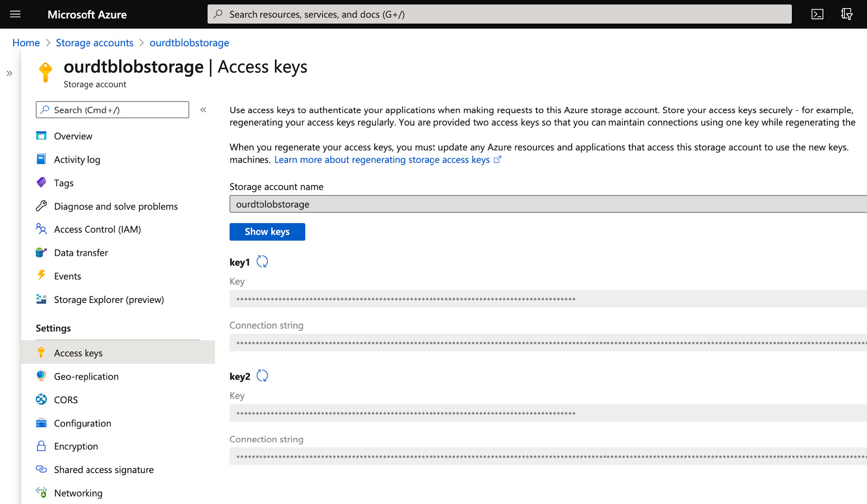867x504 pixels.
Task: Click the wrench icon for Diagnose and solve problems
Action: click(41, 206)
